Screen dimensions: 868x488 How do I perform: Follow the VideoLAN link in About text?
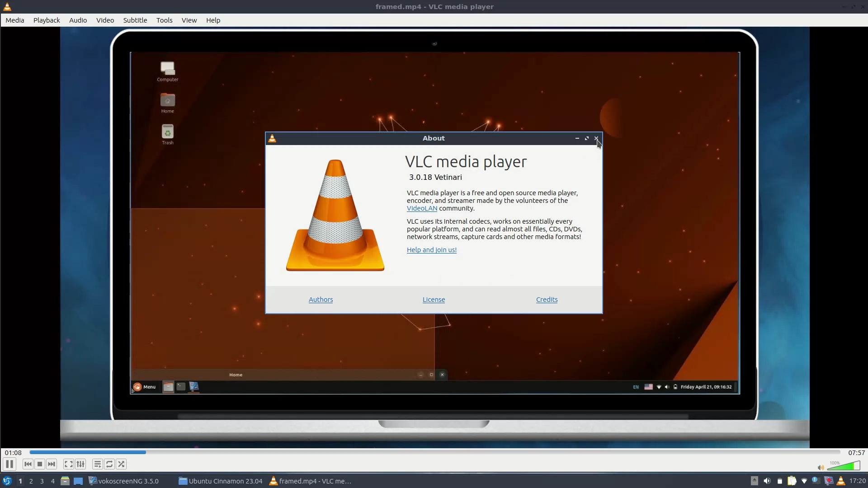421,208
